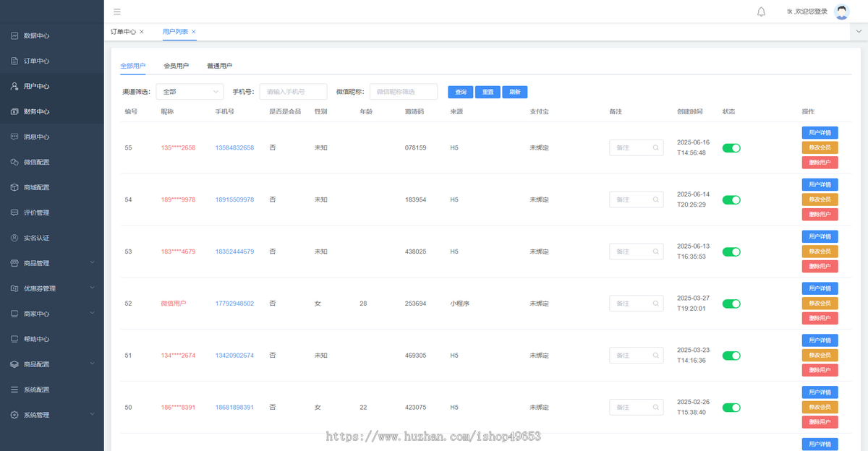Viewport: 868px width, 451px height.
Task: Click search icon in 备注 field of user 52
Action: tap(656, 304)
